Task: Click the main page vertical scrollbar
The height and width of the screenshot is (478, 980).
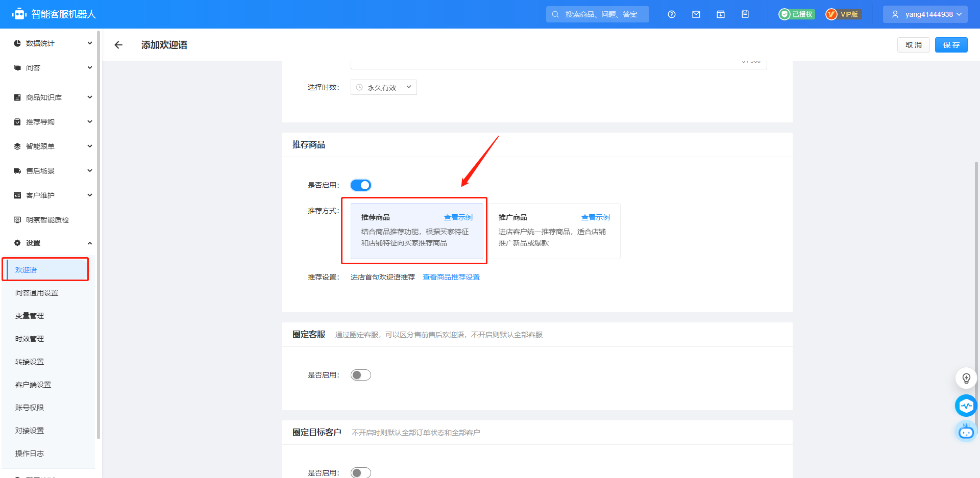Action: click(x=976, y=296)
